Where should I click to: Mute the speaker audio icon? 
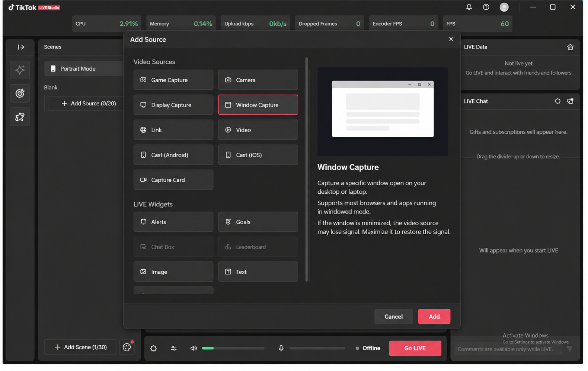tap(194, 348)
